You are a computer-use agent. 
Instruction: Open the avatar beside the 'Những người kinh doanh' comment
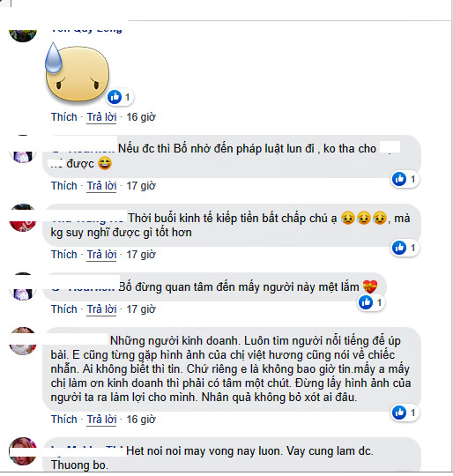[x=23, y=341]
